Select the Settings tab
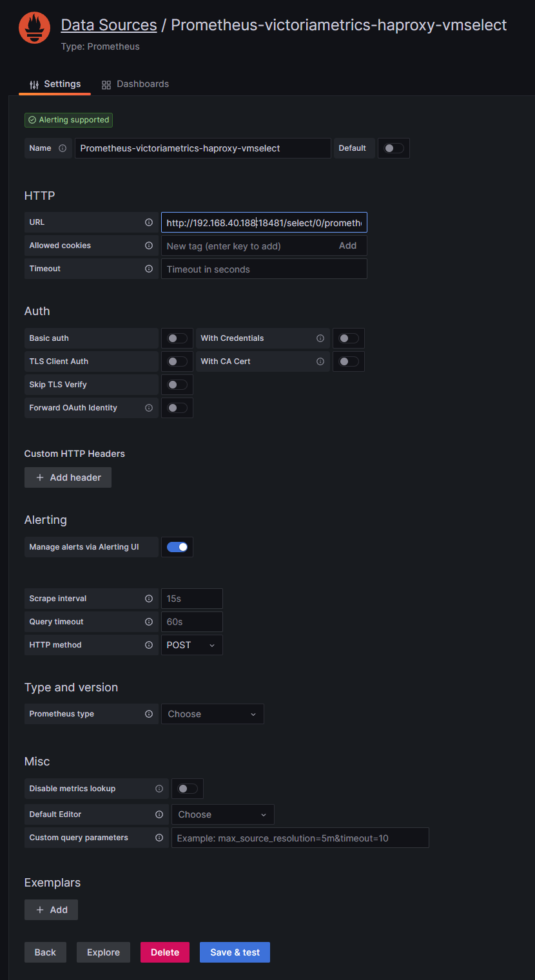 (x=55, y=84)
